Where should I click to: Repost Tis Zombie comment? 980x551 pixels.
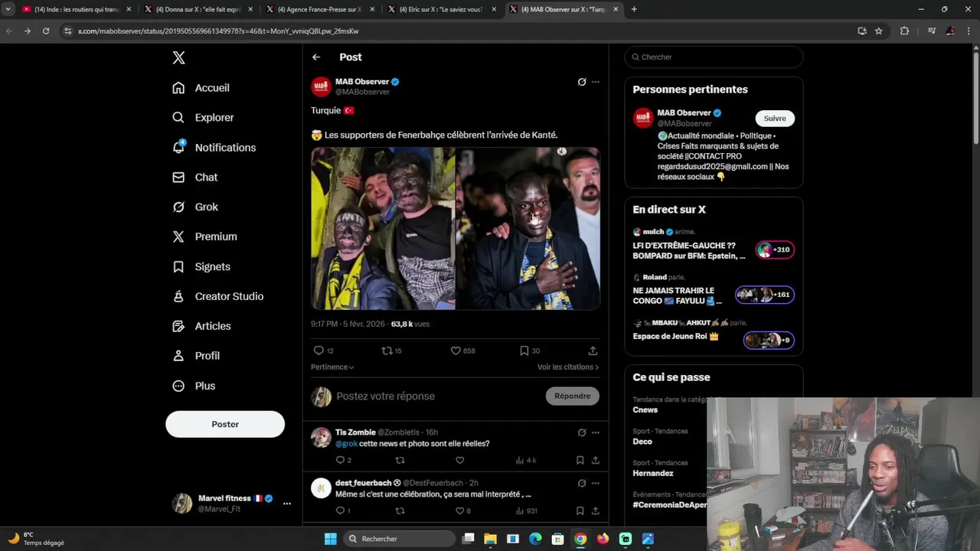tap(400, 460)
